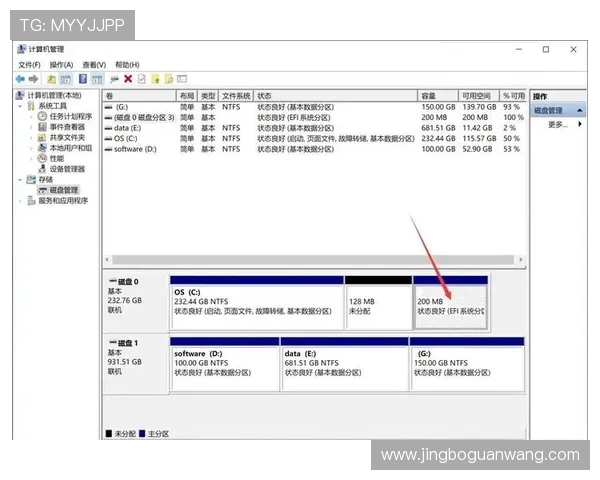The image size is (600, 480).
Task: Click the yellow folder with green arrow icon
Action: 155,79
